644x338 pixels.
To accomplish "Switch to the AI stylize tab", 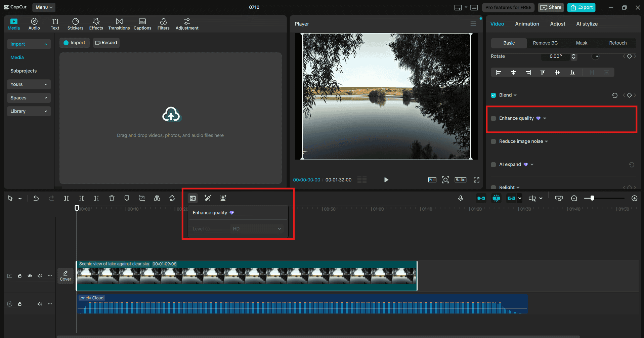I will [x=587, y=24].
